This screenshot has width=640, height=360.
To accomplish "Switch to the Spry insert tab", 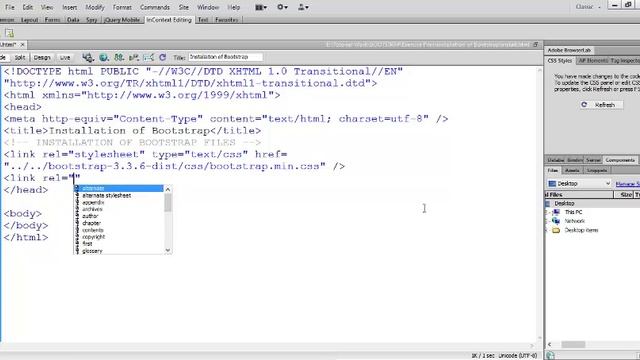I will (x=91, y=20).
